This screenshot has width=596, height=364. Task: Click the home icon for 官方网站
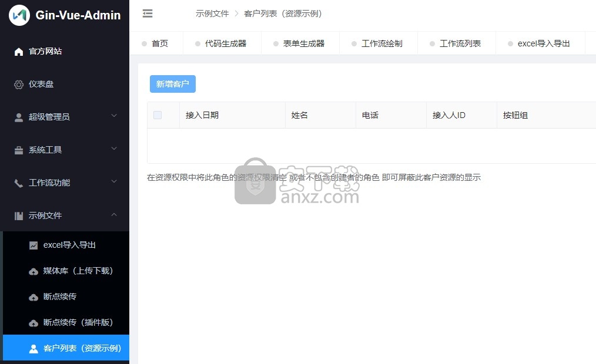[19, 52]
